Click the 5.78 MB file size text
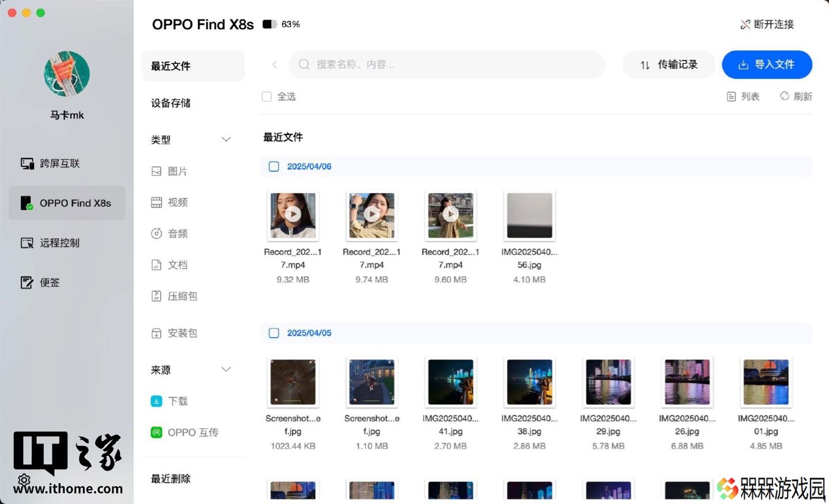 [x=609, y=446]
